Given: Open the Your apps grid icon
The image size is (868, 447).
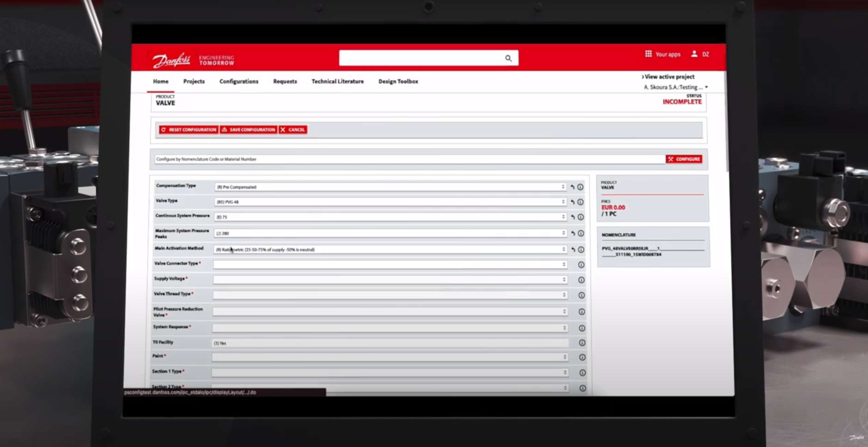Looking at the screenshot, I should [x=648, y=54].
